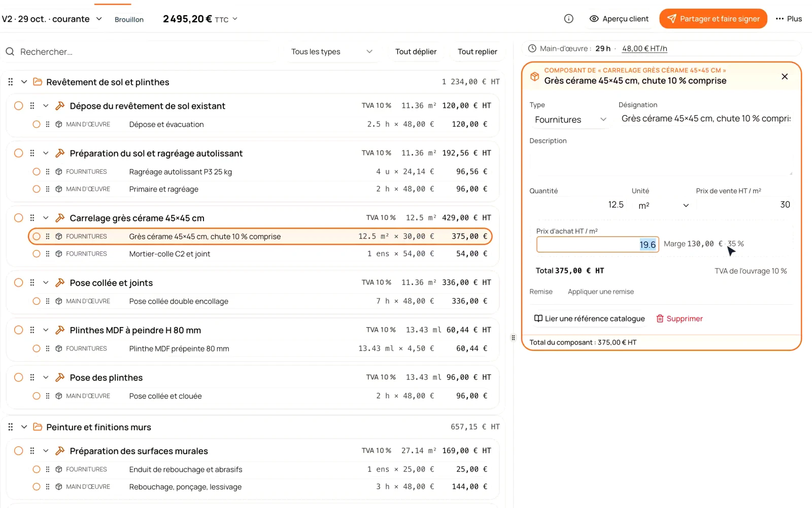Screen dimensions: 812x508
Task: Select circle of Plinthes MDF à peindre
Action: point(19,330)
